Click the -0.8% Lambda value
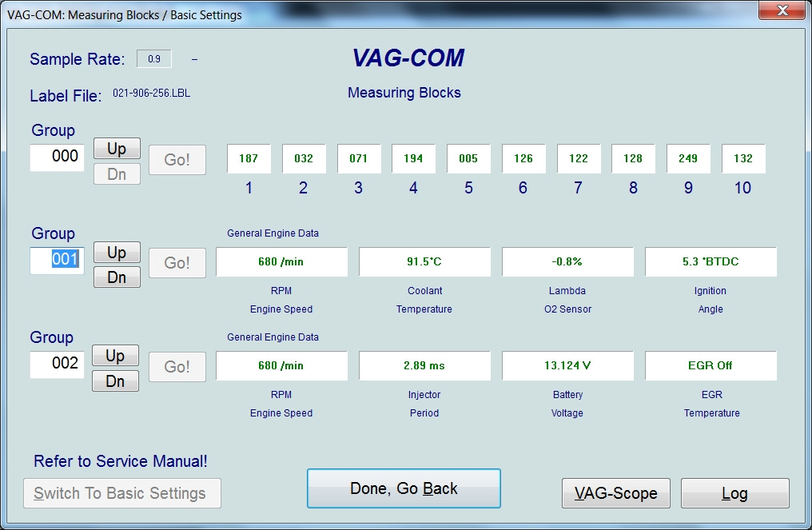Viewport: 812px width, 530px height. pyautogui.click(x=567, y=261)
